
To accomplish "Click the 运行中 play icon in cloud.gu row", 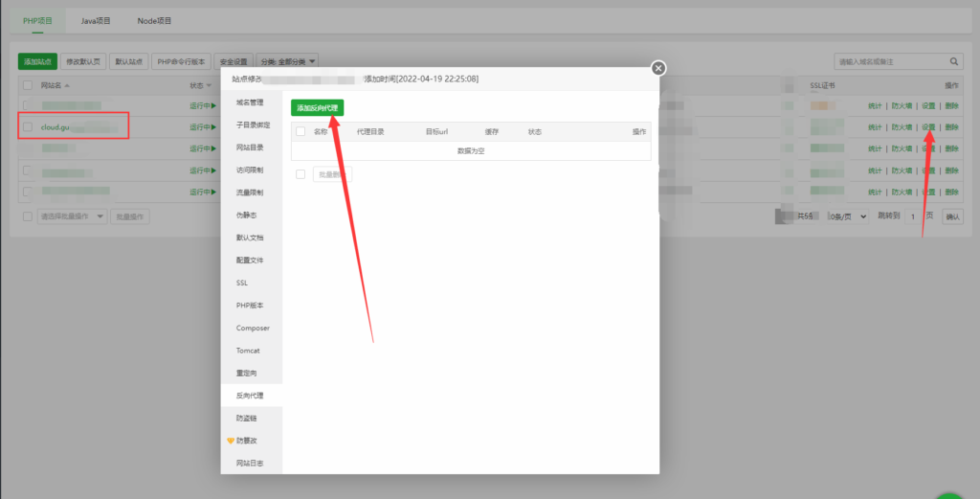I will [x=213, y=127].
